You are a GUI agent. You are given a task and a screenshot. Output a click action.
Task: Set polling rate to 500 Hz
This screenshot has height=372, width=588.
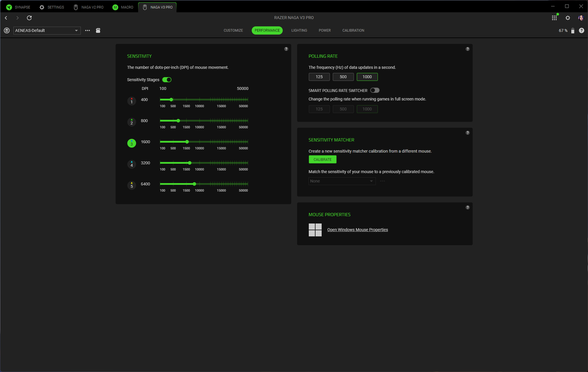[x=343, y=76]
